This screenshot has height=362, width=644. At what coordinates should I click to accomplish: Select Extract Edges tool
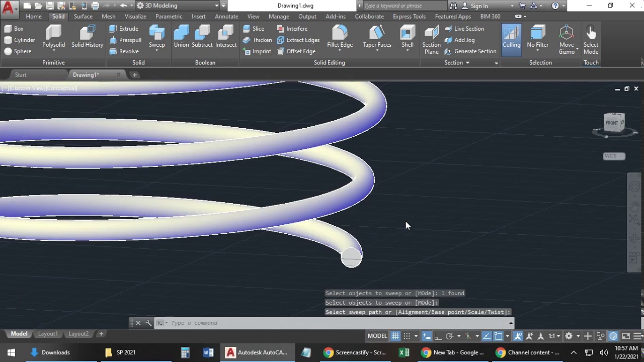[298, 40]
